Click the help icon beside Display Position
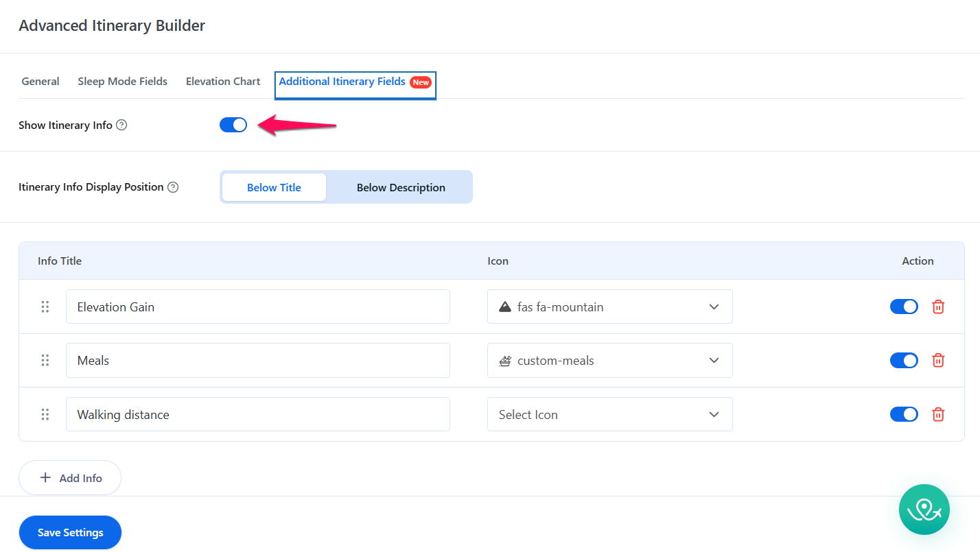Viewport: 980px width, 552px height. (173, 187)
